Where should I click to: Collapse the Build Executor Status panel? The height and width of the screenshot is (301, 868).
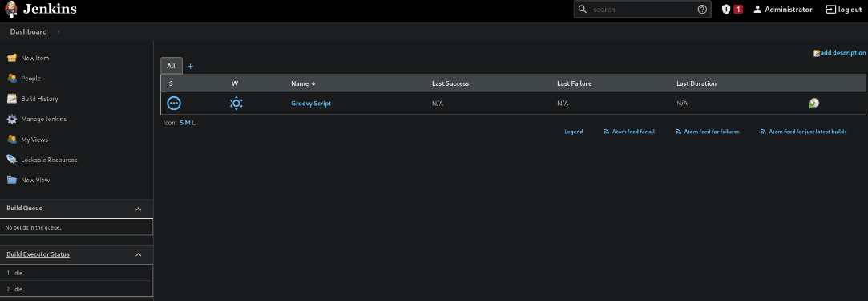coord(139,255)
